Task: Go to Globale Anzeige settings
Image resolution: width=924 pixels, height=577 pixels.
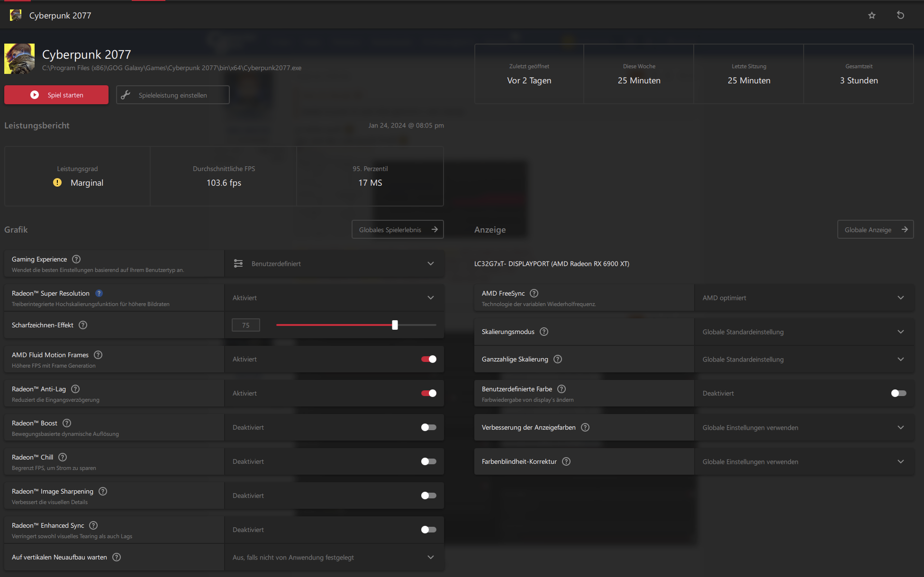Action: pos(875,229)
